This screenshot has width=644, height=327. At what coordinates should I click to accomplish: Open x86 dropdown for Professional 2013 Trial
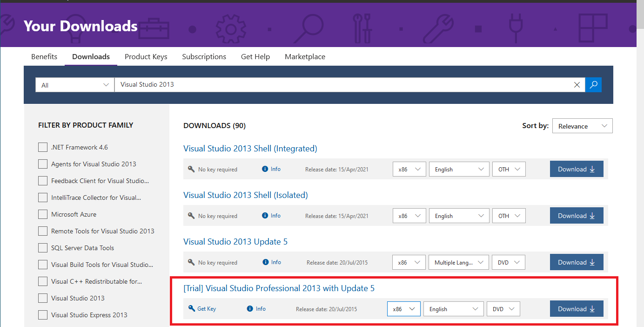click(x=403, y=309)
